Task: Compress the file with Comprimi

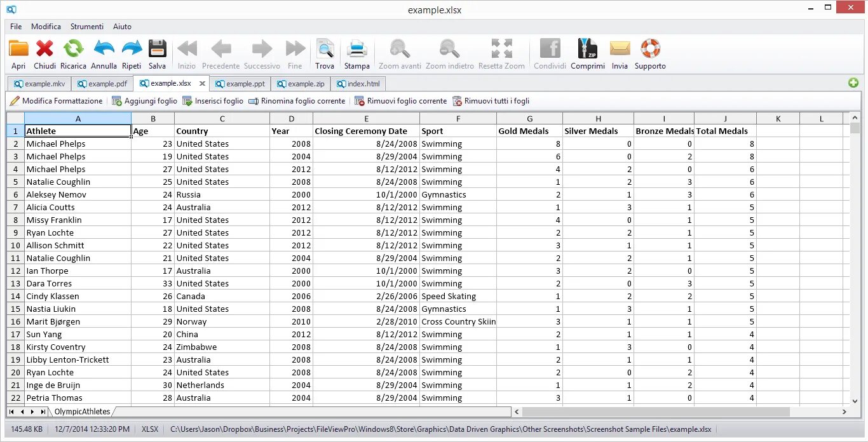Action: [588, 48]
